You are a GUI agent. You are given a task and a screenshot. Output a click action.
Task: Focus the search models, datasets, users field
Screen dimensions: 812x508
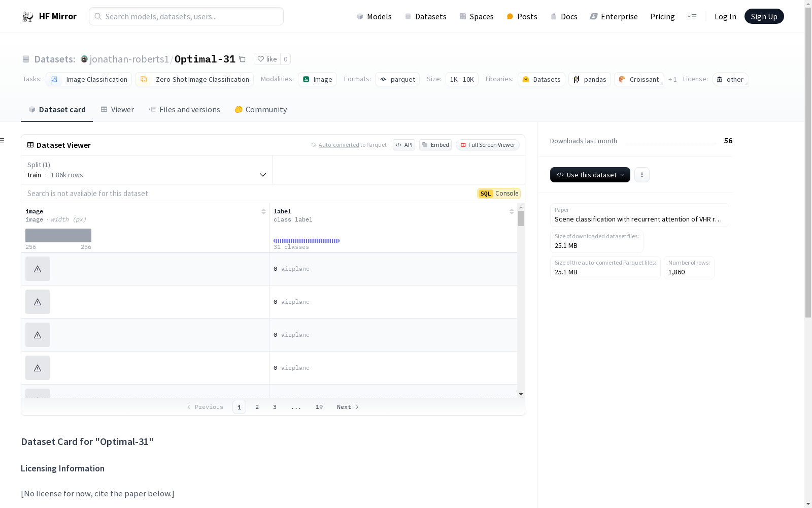point(186,16)
